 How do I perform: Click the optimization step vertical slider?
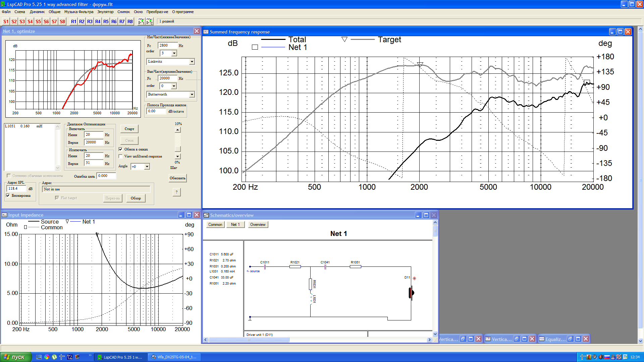[178, 143]
